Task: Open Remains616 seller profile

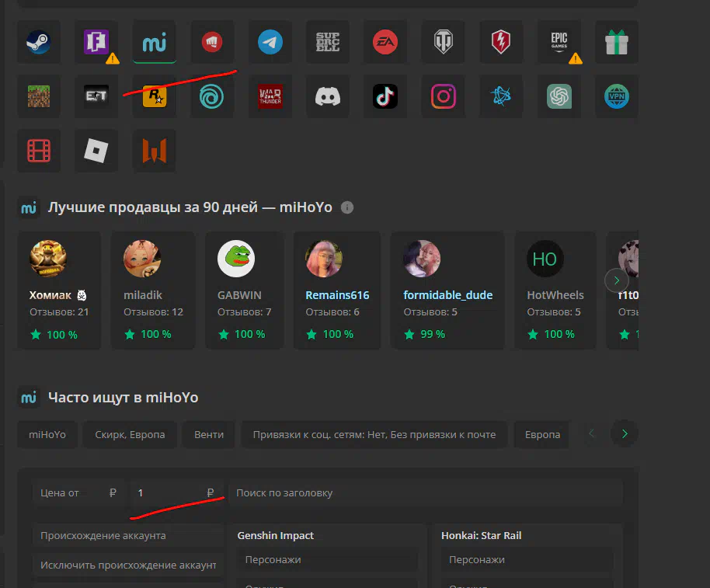Action: pos(337,291)
